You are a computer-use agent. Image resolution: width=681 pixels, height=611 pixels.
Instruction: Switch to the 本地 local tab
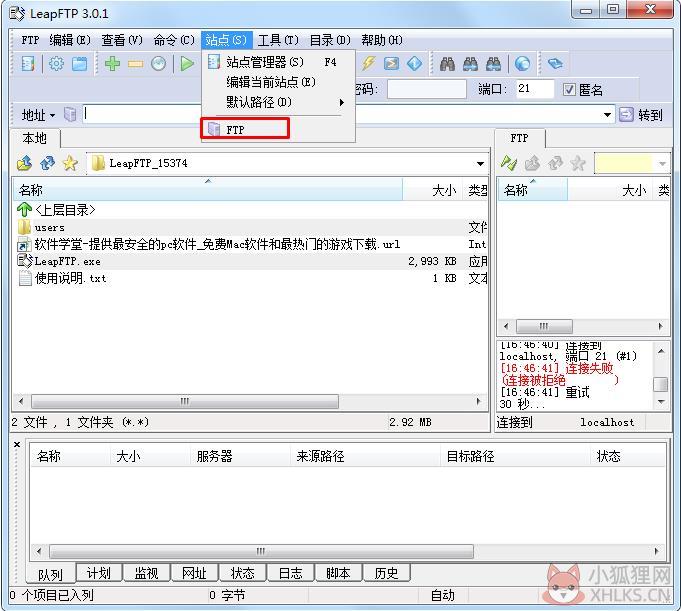pos(35,139)
